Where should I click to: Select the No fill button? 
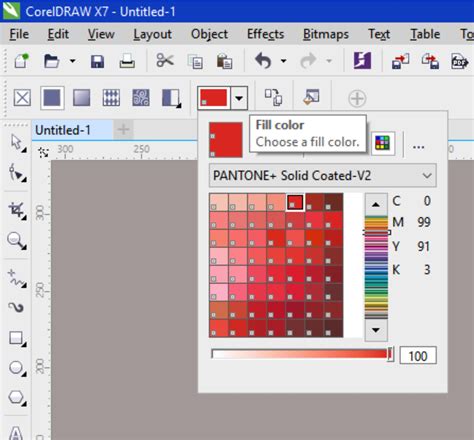pos(22,98)
